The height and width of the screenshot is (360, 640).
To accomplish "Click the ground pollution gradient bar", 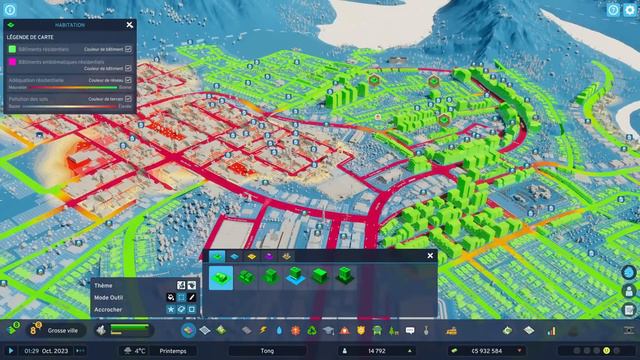I will click(x=69, y=106).
